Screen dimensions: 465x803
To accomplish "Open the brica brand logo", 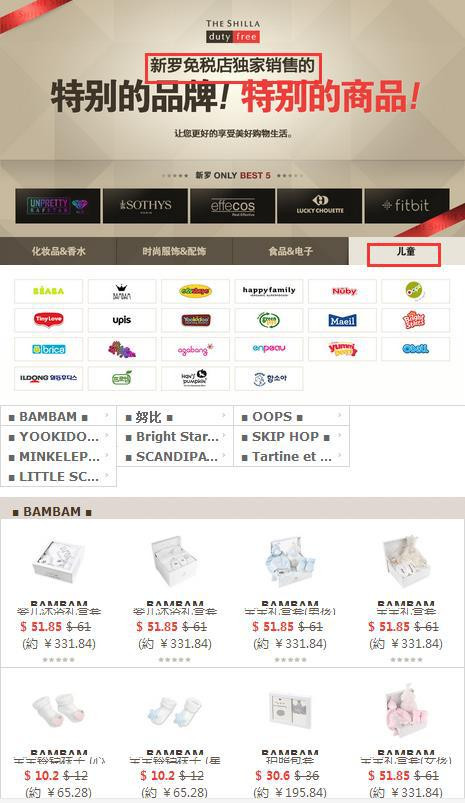I will pyautogui.click(x=48, y=349).
